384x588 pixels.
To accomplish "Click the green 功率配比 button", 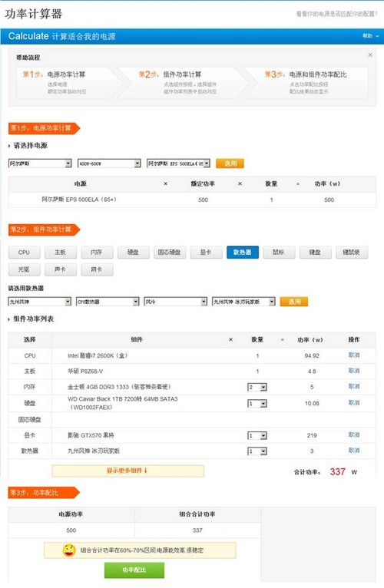I will click(x=134, y=570).
